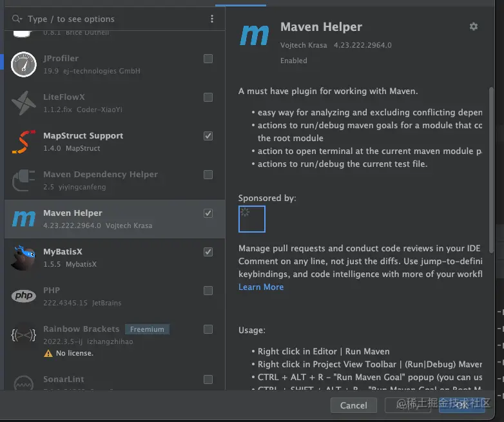Click the 1.4.0 MapStruct version line
This screenshot has width=504, height=422.
click(72, 148)
